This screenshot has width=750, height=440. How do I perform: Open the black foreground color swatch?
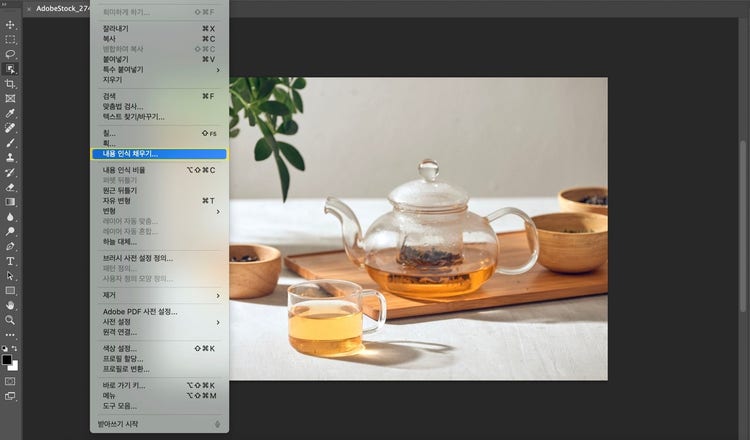6,360
